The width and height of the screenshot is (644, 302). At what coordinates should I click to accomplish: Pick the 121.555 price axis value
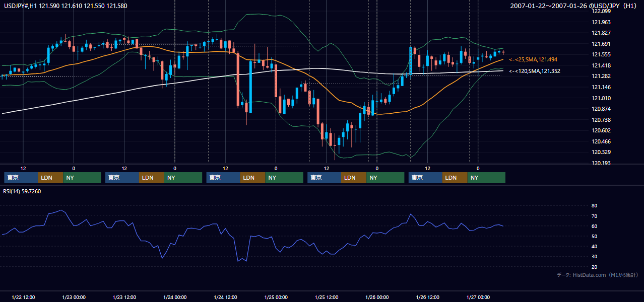coord(601,54)
